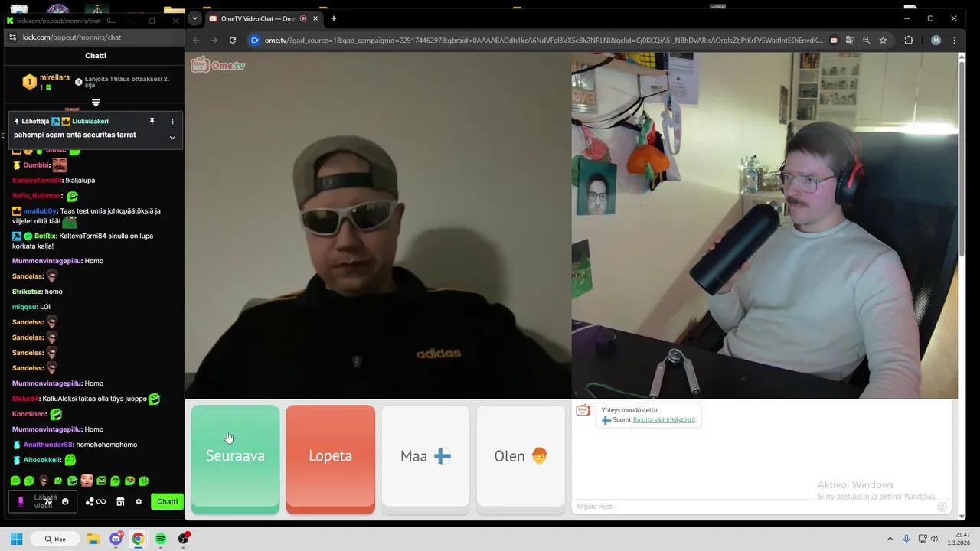Collapse leaderboard with the arrow handle
This screenshot has width=980, height=551.
[96, 103]
